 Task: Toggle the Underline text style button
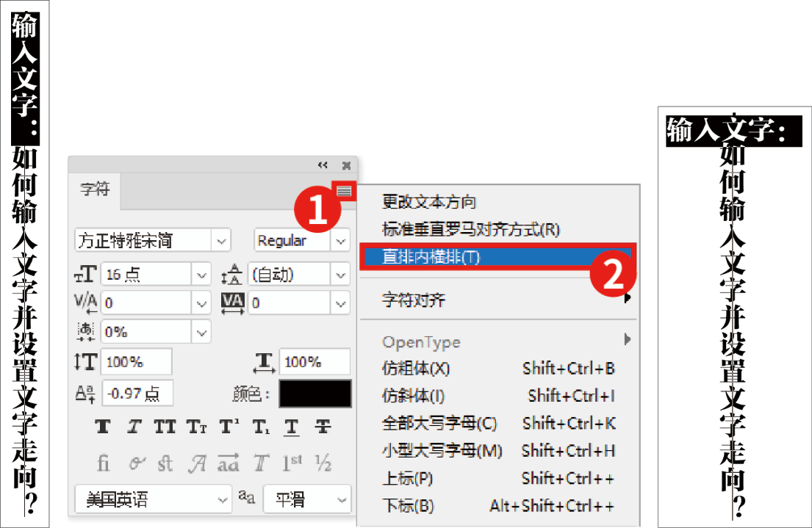[x=292, y=427]
